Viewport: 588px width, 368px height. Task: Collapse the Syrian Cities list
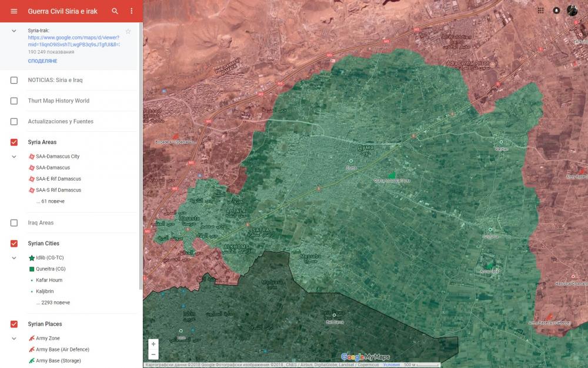pyautogui.click(x=14, y=258)
